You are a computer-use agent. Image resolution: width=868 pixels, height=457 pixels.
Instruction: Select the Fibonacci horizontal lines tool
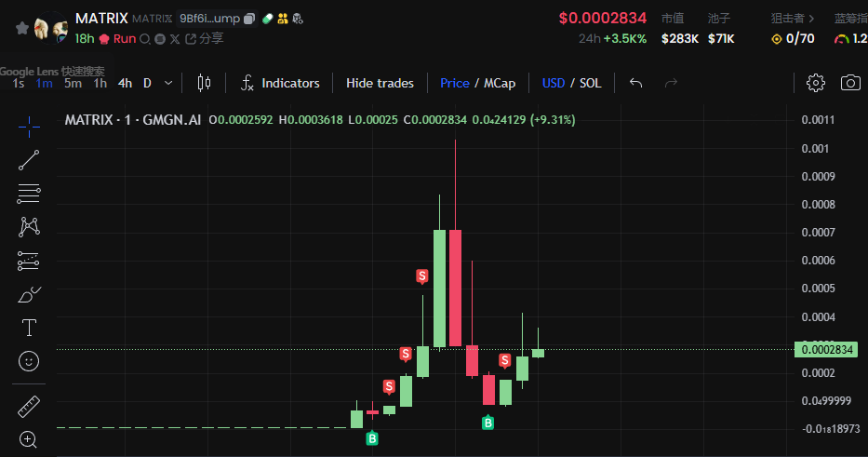click(29, 194)
